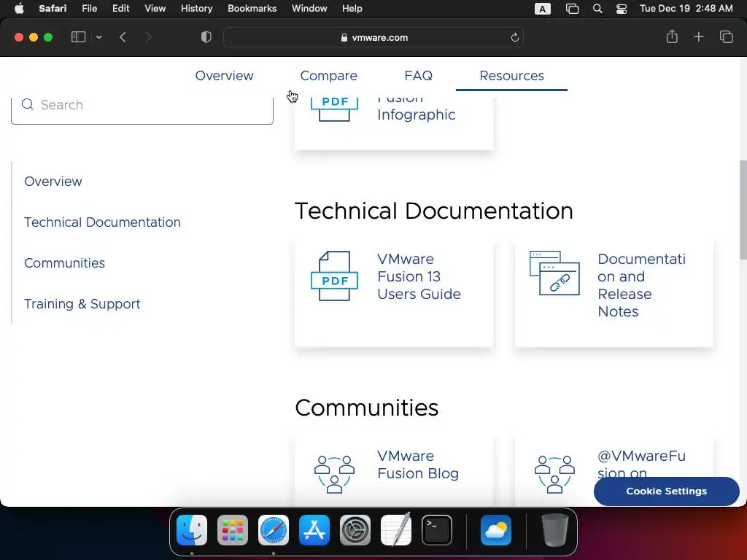Open the Help menu
This screenshot has height=560, width=747.
pos(352,9)
